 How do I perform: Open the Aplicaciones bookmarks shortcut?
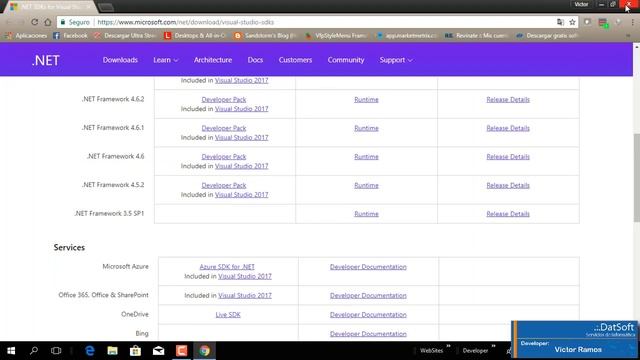pyautogui.click(x=26, y=36)
